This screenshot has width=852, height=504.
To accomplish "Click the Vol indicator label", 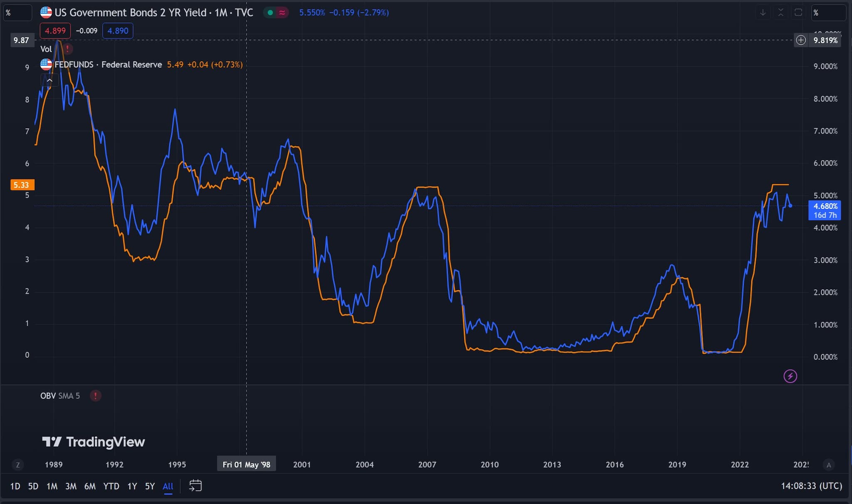I will click(46, 49).
